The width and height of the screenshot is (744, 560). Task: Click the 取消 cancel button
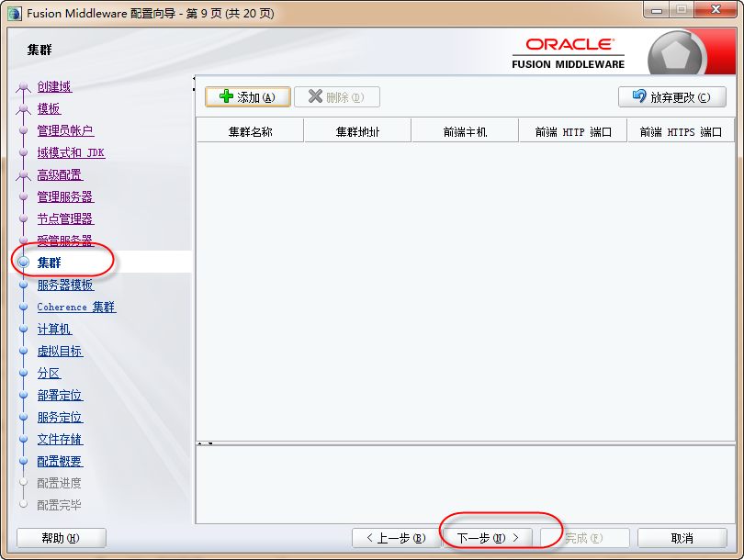(x=682, y=538)
